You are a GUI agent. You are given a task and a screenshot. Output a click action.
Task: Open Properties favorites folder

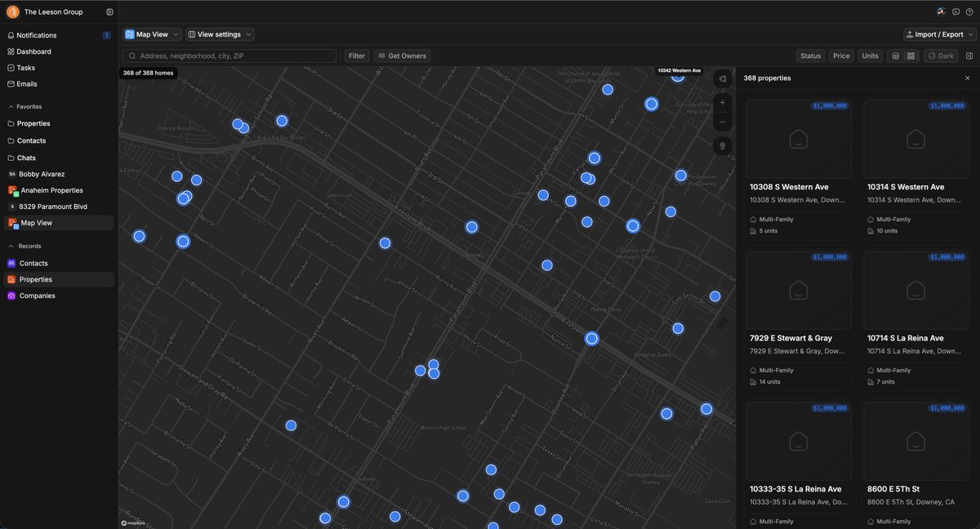[59, 123]
